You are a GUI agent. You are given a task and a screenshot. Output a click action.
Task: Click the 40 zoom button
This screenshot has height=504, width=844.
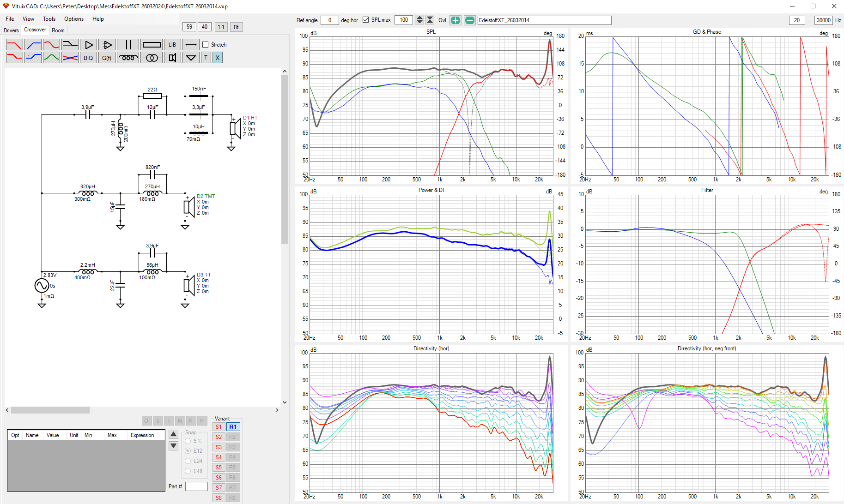tap(205, 27)
